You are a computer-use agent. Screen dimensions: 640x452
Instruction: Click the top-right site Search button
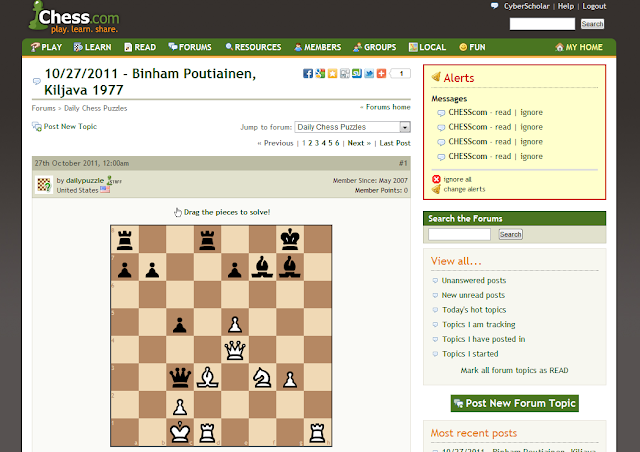click(x=592, y=24)
